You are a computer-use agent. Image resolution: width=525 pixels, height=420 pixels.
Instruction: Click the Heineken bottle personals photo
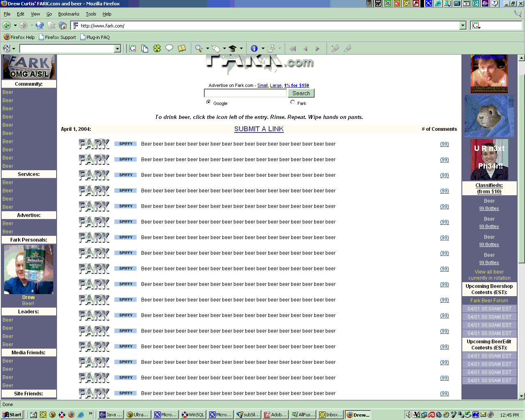pyautogui.click(x=29, y=269)
